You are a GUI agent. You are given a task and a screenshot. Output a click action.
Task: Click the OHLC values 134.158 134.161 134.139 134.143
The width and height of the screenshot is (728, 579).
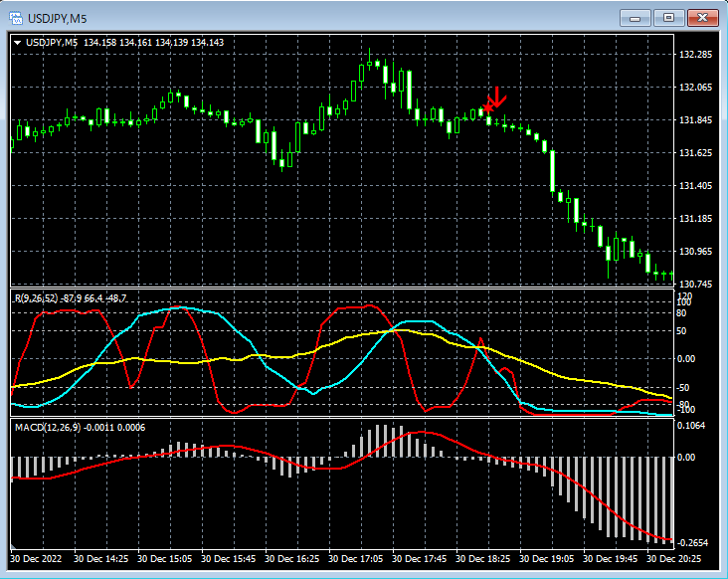(154, 43)
